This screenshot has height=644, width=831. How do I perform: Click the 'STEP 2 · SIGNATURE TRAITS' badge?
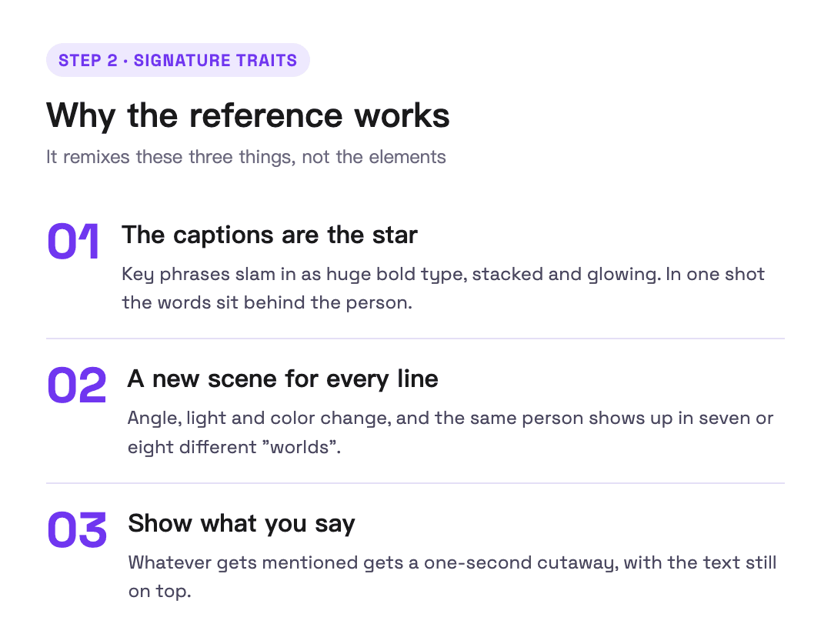pyautogui.click(x=178, y=60)
